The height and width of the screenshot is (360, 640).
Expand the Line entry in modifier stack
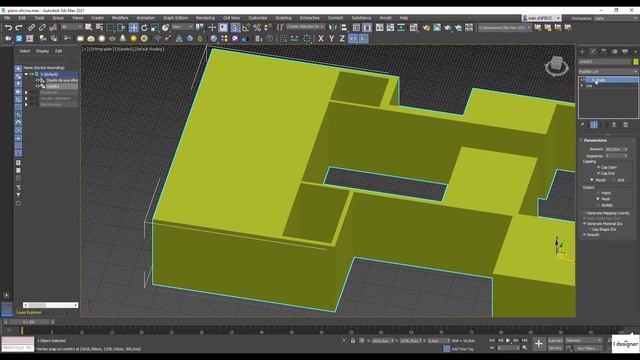click(x=582, y=86)
